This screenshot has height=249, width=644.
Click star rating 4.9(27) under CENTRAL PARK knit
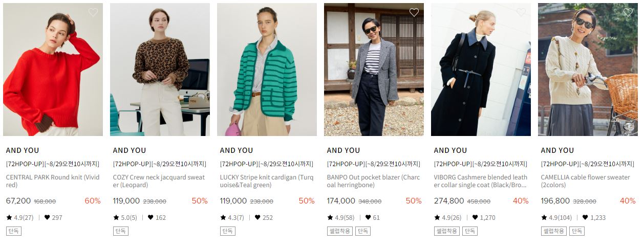[x=20, y=217]
